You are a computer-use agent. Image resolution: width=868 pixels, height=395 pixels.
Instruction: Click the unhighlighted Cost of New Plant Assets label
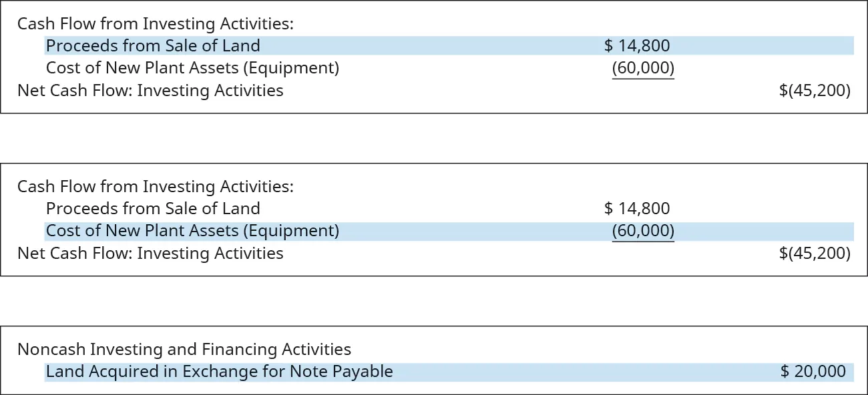click(192, 68)
